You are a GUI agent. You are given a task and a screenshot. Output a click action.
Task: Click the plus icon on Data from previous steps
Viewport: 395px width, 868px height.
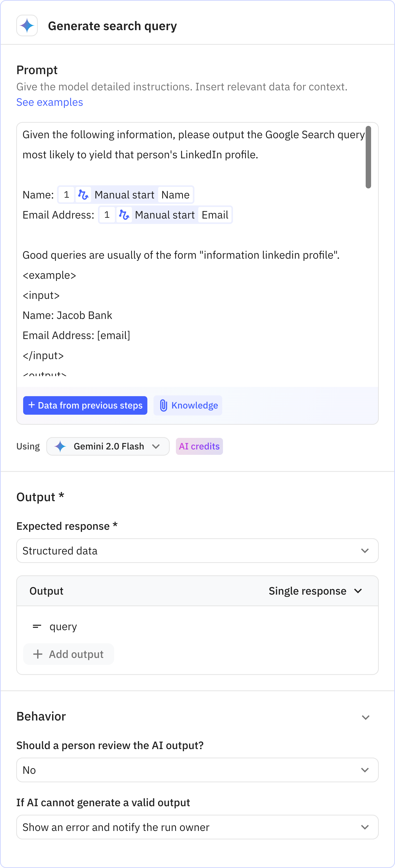click(31, 405)
